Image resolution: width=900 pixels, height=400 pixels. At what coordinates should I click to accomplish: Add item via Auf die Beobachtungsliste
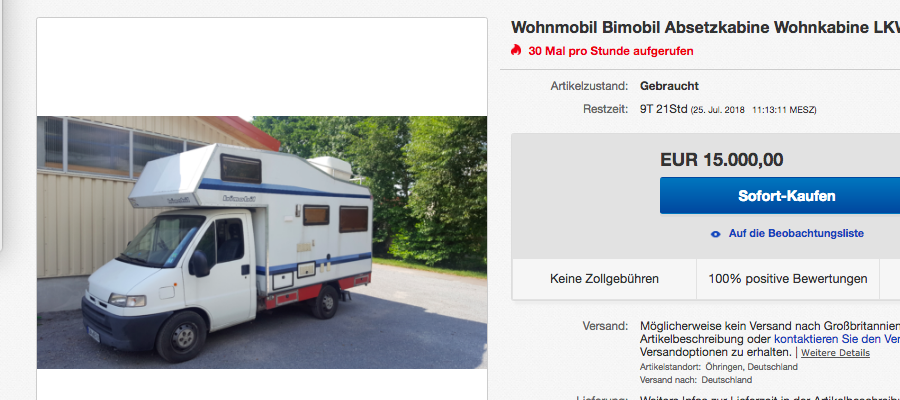[x=796, y=234]
